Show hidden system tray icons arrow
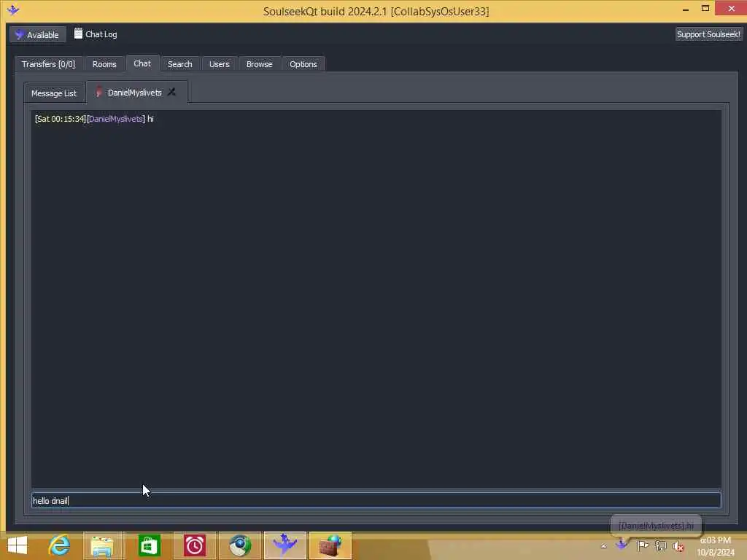The width and height of the screenshot is (747, 560). click(603, 546)
